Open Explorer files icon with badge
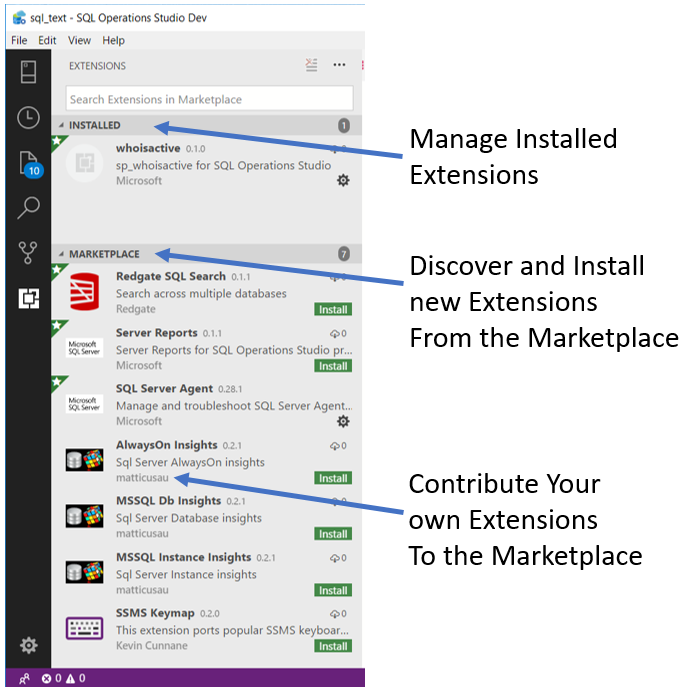The width and height of the screenshot is (690, 693). [x=28, y=163]
